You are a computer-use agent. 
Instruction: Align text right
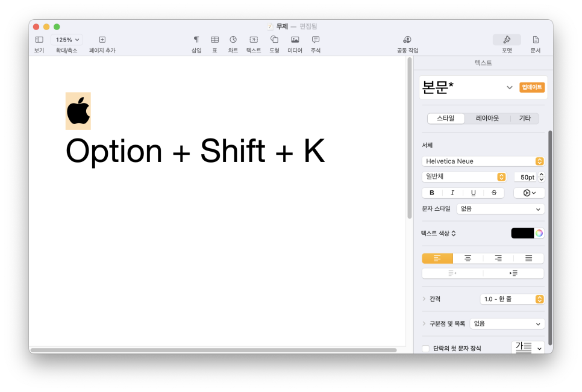pyautogui.click(x=498, y=258)
